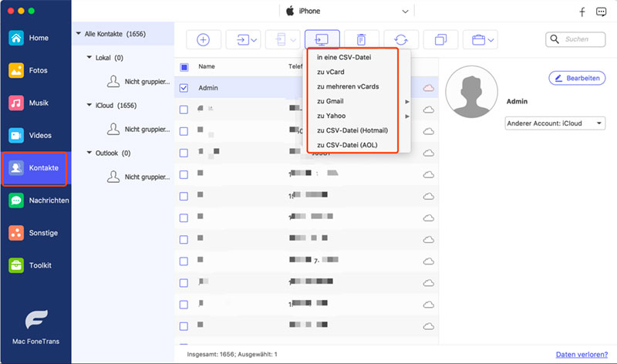
Task: Check the sixth contact row checkbox
Action: click(184, 197)
